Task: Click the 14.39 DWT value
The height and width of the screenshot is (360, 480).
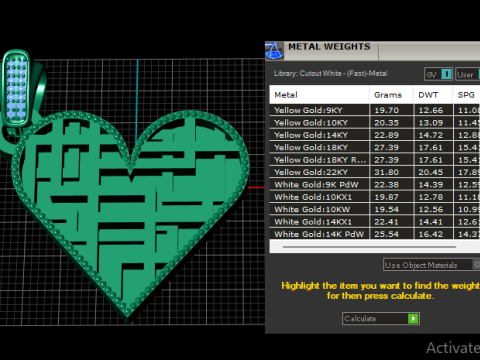Action: 431,184
